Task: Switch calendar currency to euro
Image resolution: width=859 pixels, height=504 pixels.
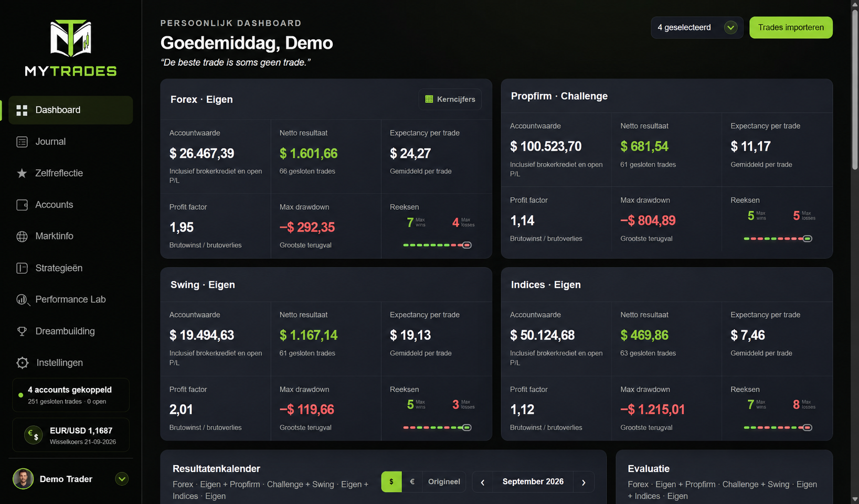Action: pyautogui.click(x=412, y=482)
